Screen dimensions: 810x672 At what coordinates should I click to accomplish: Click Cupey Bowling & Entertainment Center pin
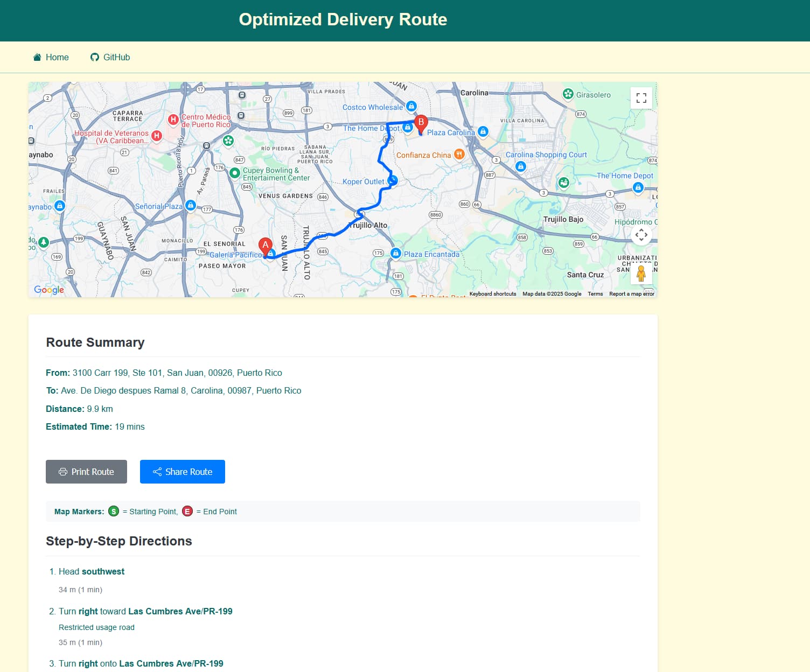pos(234,173)
